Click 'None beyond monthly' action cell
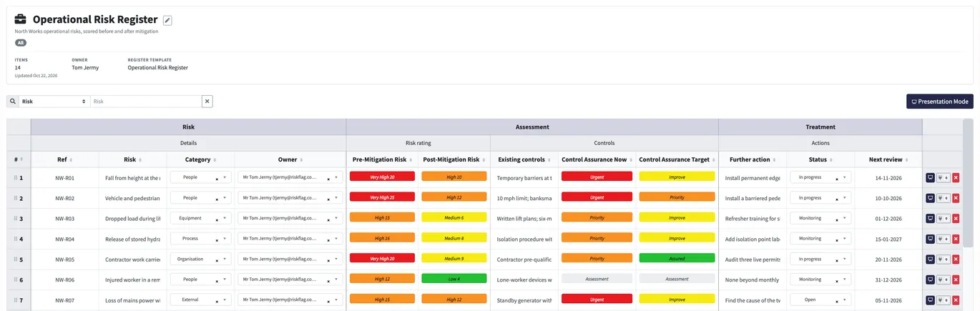 click(753, 280)
